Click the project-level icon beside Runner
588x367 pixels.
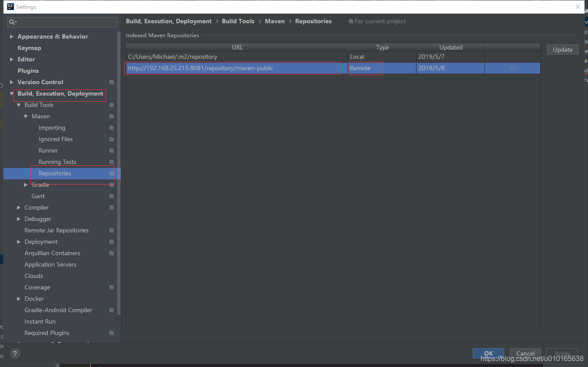pos(111,150)
